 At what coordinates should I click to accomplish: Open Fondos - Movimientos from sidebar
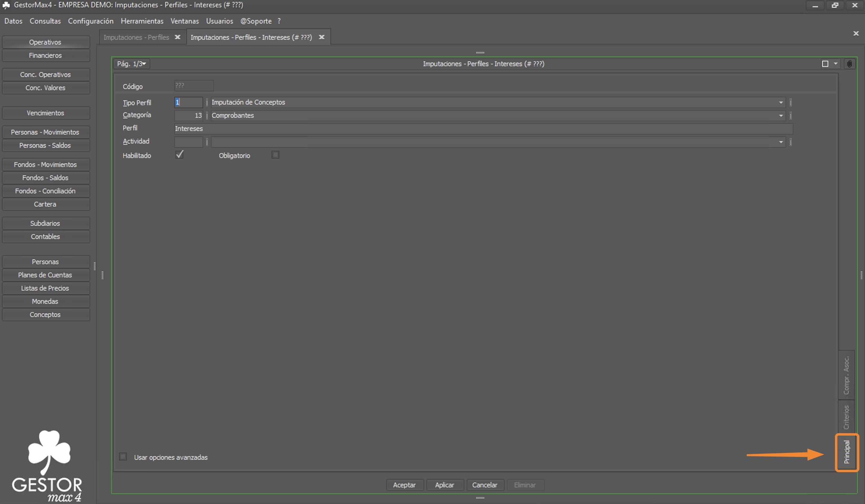45,164
